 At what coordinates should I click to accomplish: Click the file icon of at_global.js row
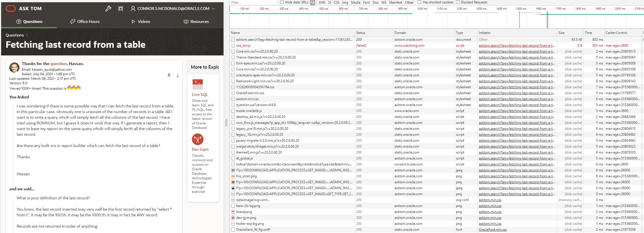[x=233, y=158]
